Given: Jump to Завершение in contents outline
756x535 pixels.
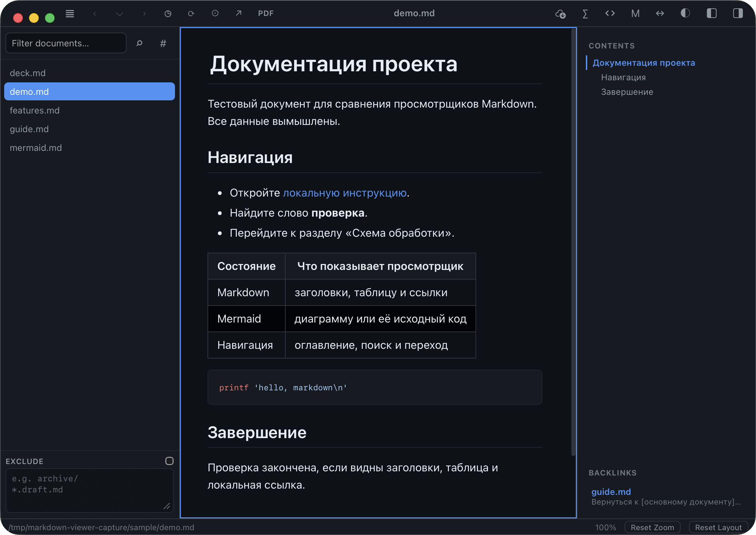Looking at the screenshot, I should click(627, 92).
